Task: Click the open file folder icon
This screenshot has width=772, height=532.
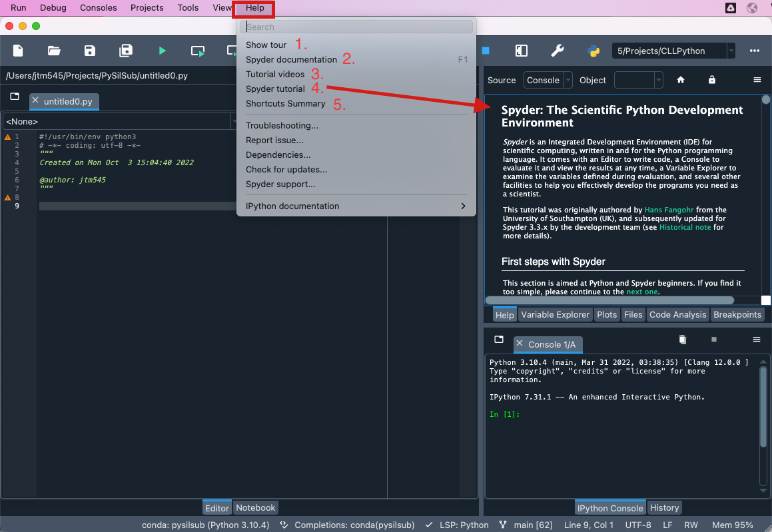Action: coord(54,51)
